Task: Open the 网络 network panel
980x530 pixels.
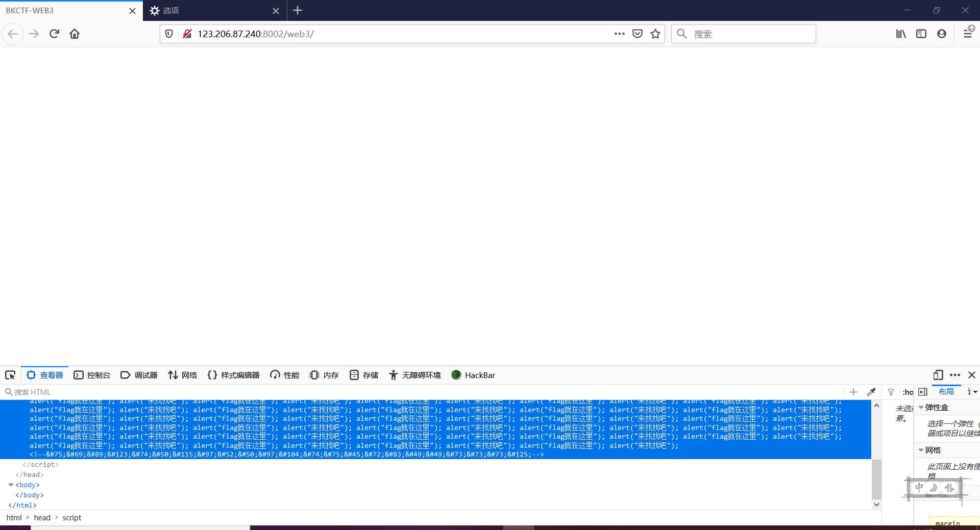Action: pyautogui.click(x=183, y=375)
